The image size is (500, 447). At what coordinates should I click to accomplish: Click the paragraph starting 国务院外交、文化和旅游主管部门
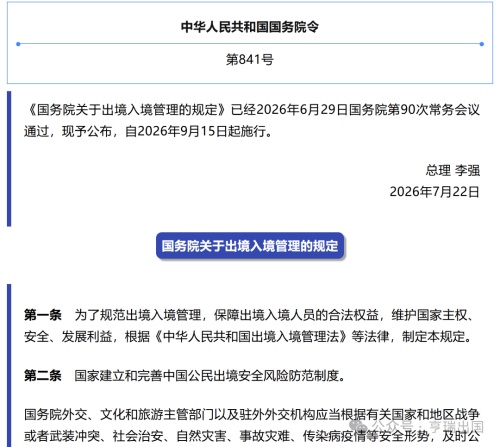point(252,425)
